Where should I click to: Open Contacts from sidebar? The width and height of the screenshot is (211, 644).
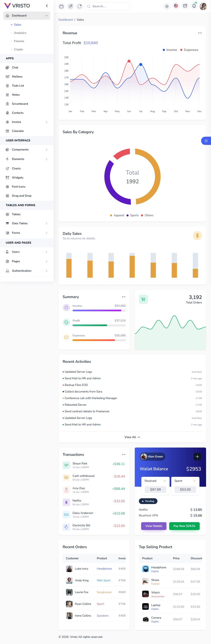27,113
